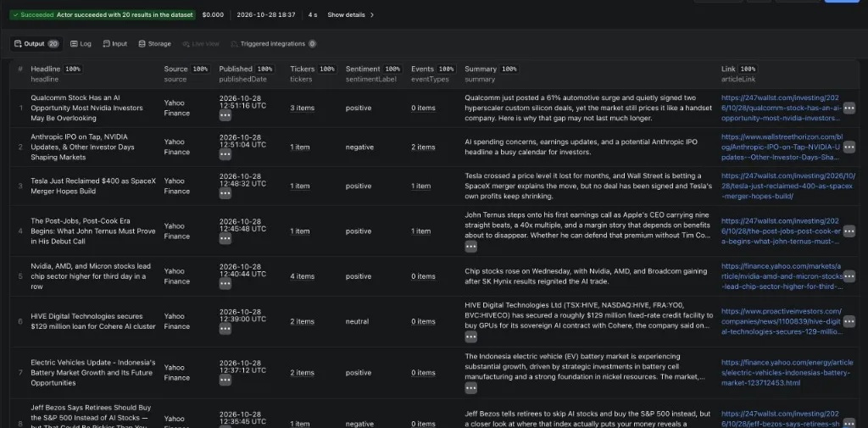Switch to the Input tab

pos(115,44)
